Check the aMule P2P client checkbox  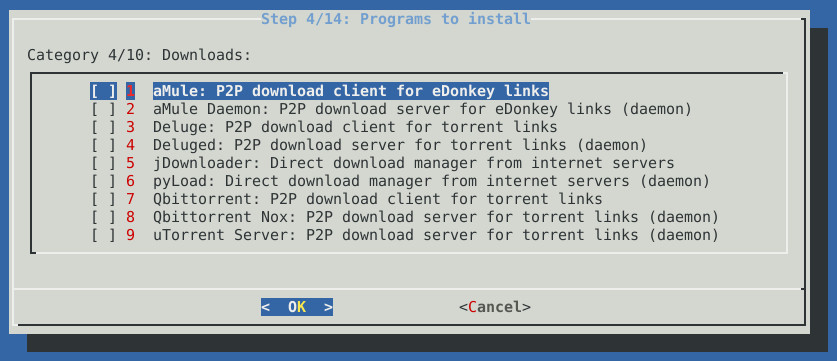coord(103,91)
